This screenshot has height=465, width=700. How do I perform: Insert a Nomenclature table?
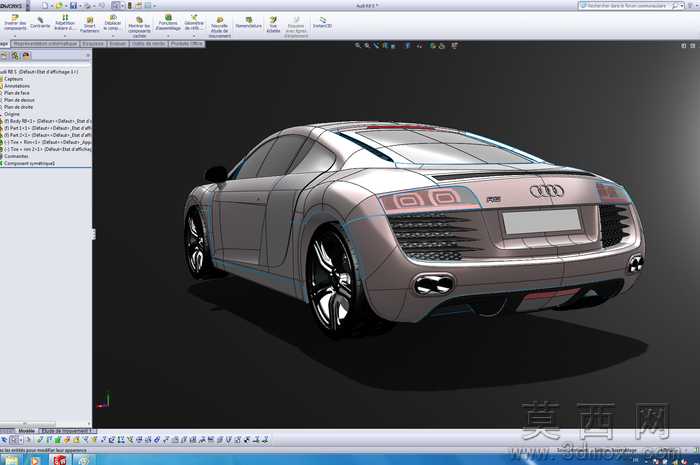[x=249, y=23]
